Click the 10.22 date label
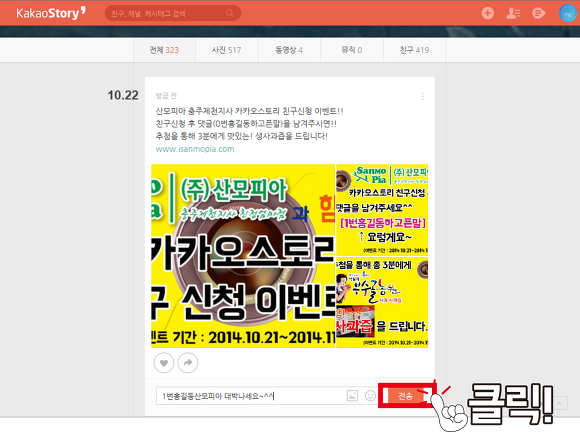Screen dimensions: 580x432 tap(123, 95)
